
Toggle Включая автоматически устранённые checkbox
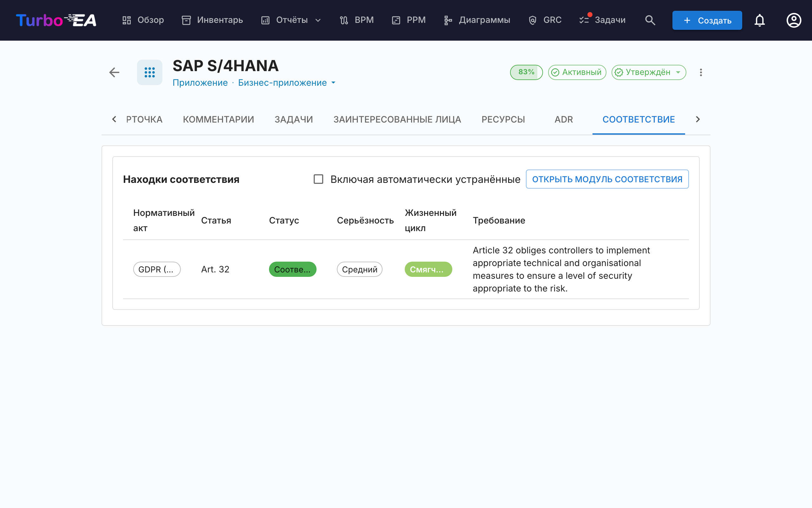[x=318, y=179]
